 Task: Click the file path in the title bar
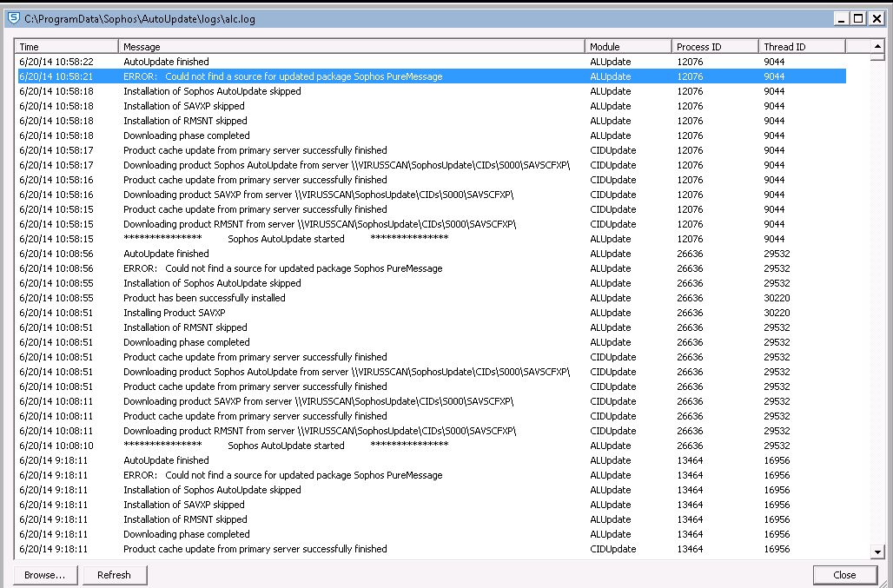(x=140, y=19)
